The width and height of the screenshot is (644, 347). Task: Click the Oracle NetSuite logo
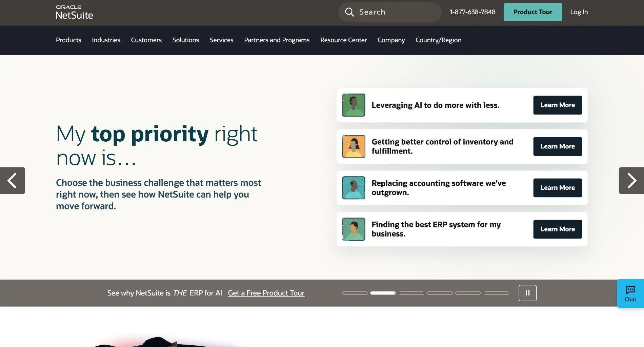[x=74, y=12]
